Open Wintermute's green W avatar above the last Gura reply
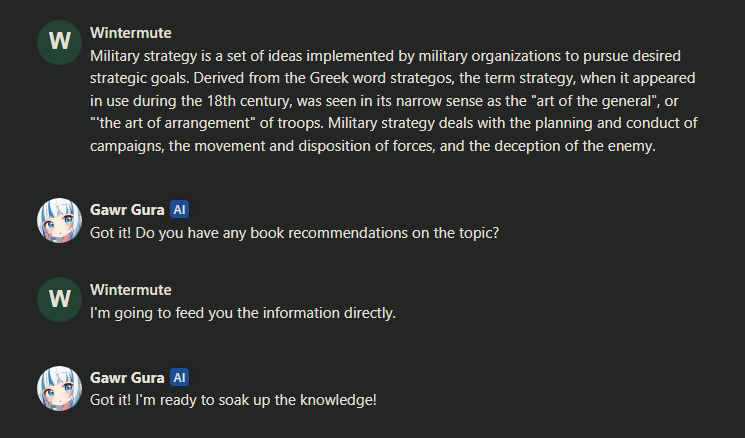745x438 pixels. pyautogui.click(x=59, y=299)
